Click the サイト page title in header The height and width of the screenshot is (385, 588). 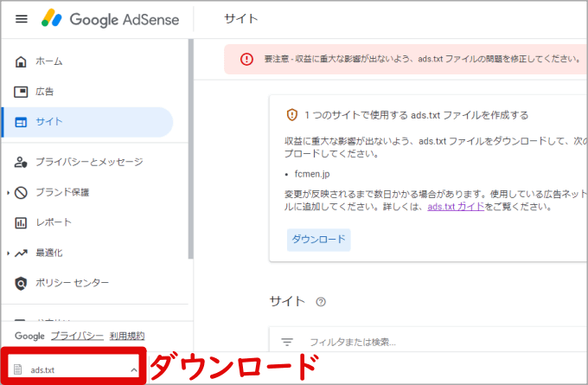point(241,19)
